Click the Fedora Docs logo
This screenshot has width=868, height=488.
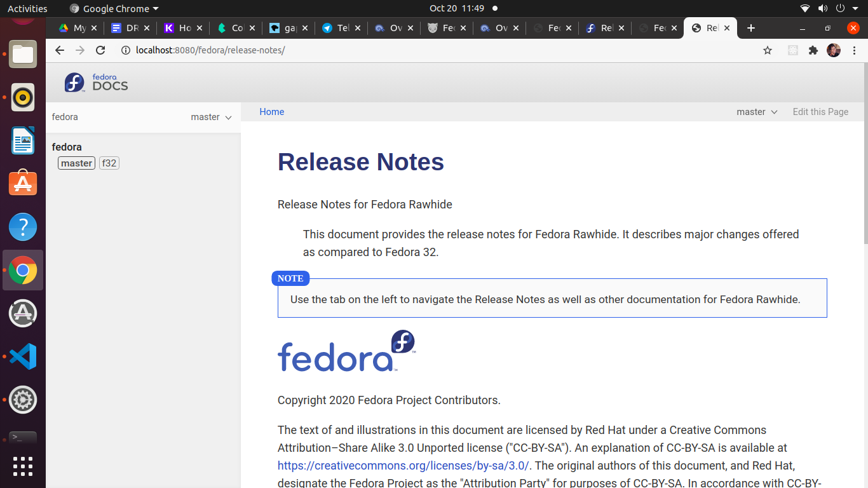coord(97,83)
